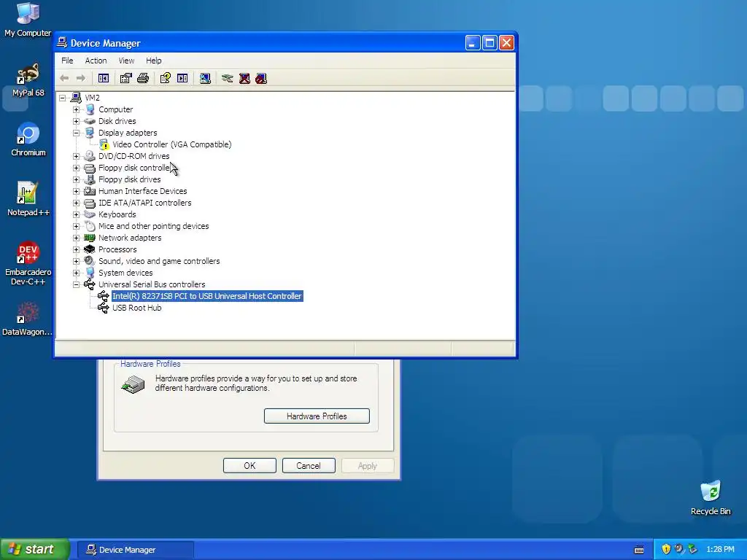Open the View menu
Screen dimensions: 747x560
pyautogui.click(x=126, y=61)
